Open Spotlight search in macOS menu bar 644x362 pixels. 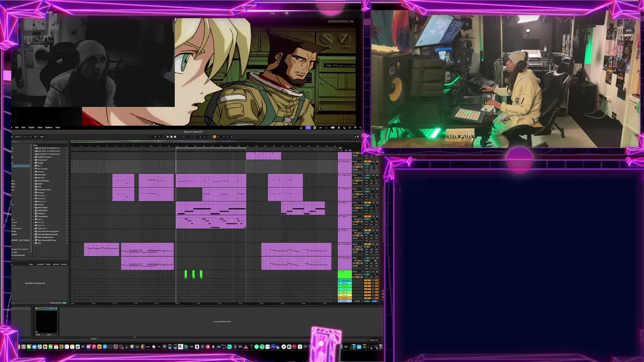pos(360,128)
